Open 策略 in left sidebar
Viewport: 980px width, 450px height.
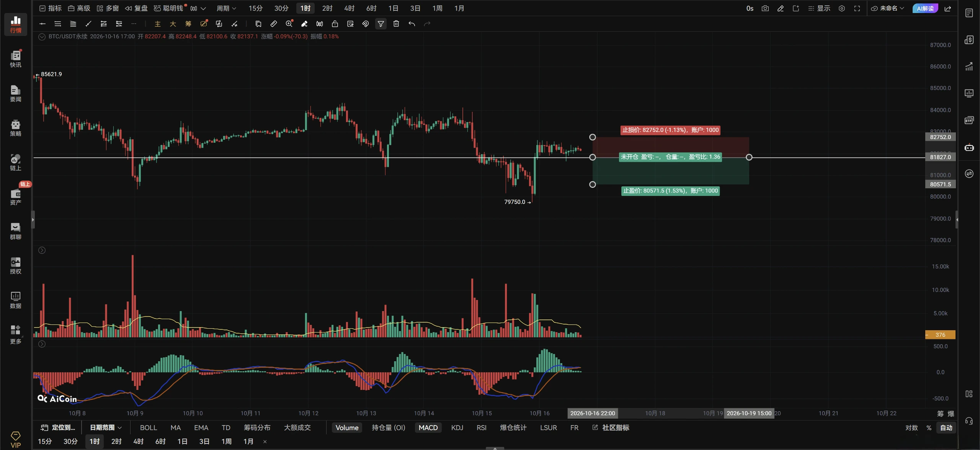click(x=16, y=128)
